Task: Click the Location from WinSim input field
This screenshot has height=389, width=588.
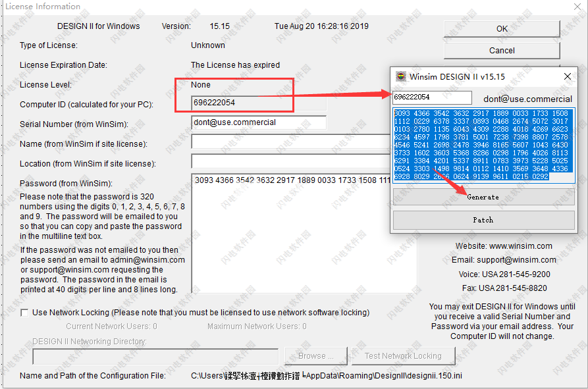Action: point(290,161)
